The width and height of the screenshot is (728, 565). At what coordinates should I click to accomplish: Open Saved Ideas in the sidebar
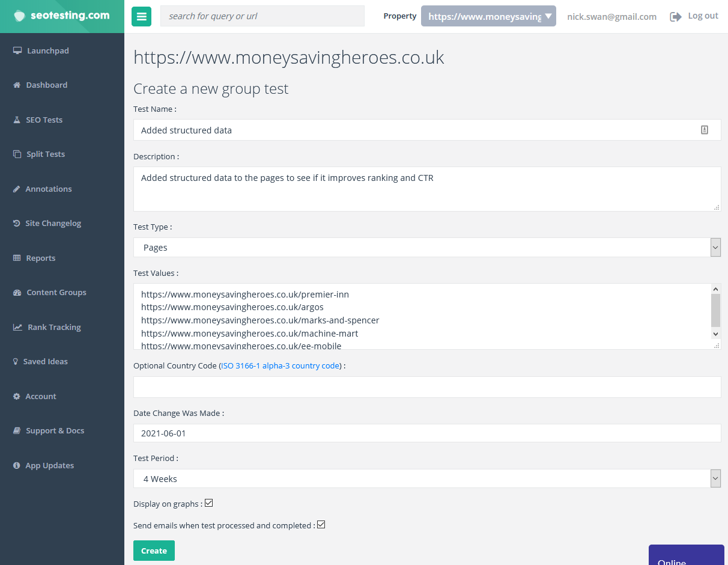(x=46, y=361)
